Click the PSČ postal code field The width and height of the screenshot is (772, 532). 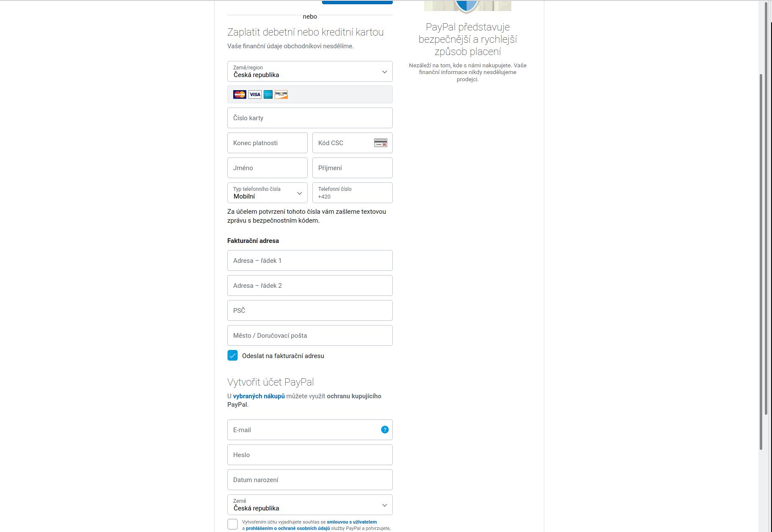tap(310, 310)
